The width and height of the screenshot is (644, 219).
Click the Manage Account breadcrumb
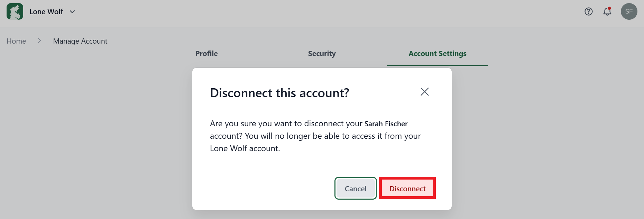(x=80, y=41)
